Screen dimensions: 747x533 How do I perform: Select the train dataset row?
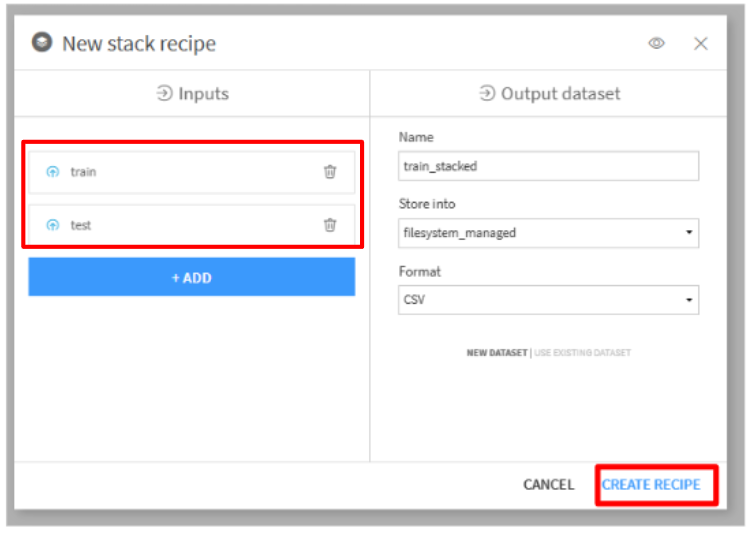pyautogui.click(x=192, y=172)
